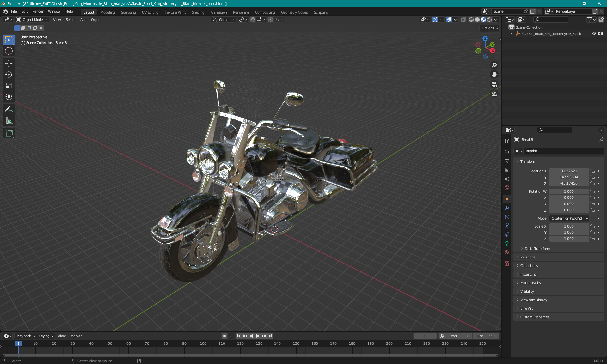Open the Output properties tab

click(507, 161)
